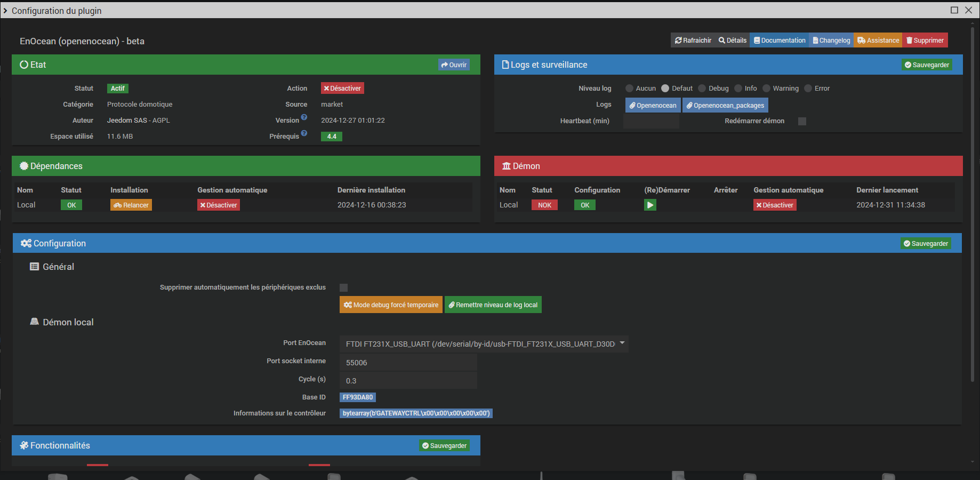Click the Rafraichir refresh button
The image size is (980, 480).
pos(693,41)
